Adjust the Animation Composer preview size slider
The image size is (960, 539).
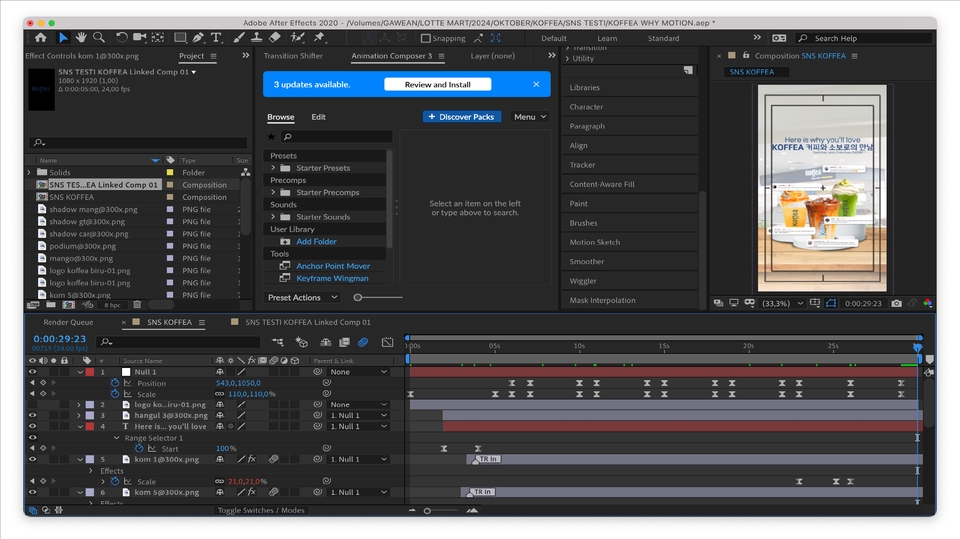[x=359, y=297]
